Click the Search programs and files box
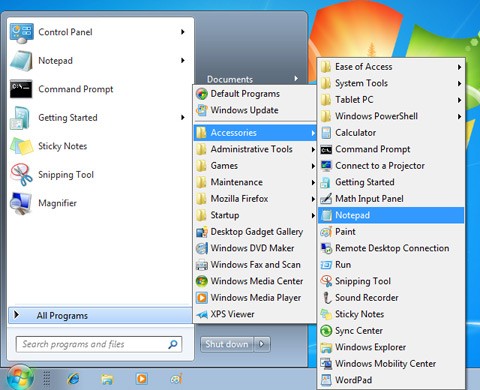This screenshot has width=480, height=390. pyautogui.click(x=99, y=344)
